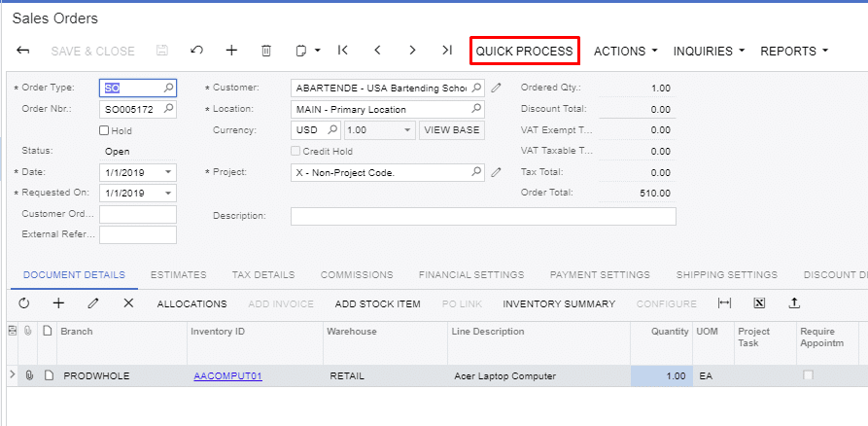Screen dimensions: 868x426
Task: Refresh the document details grid
Action: pyautogui.click(x=23, y=303)
